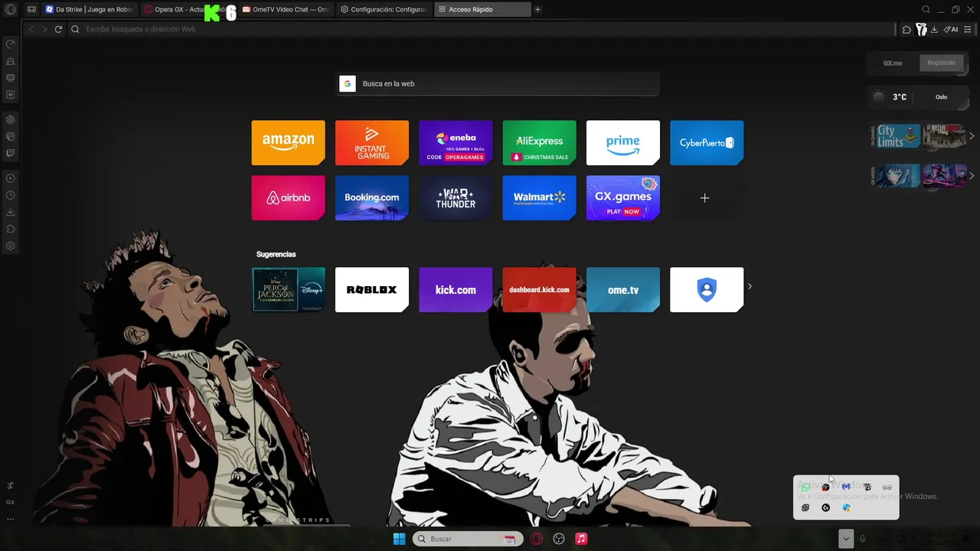
Task: Open the GX Cleaner broom icon in sidebar
Action: click(x=11, y=61)
